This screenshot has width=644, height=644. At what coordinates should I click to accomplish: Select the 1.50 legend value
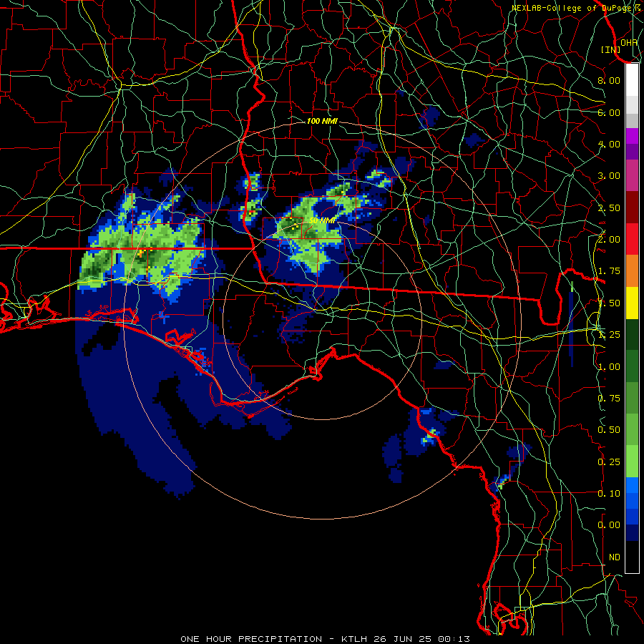[609, 303]
